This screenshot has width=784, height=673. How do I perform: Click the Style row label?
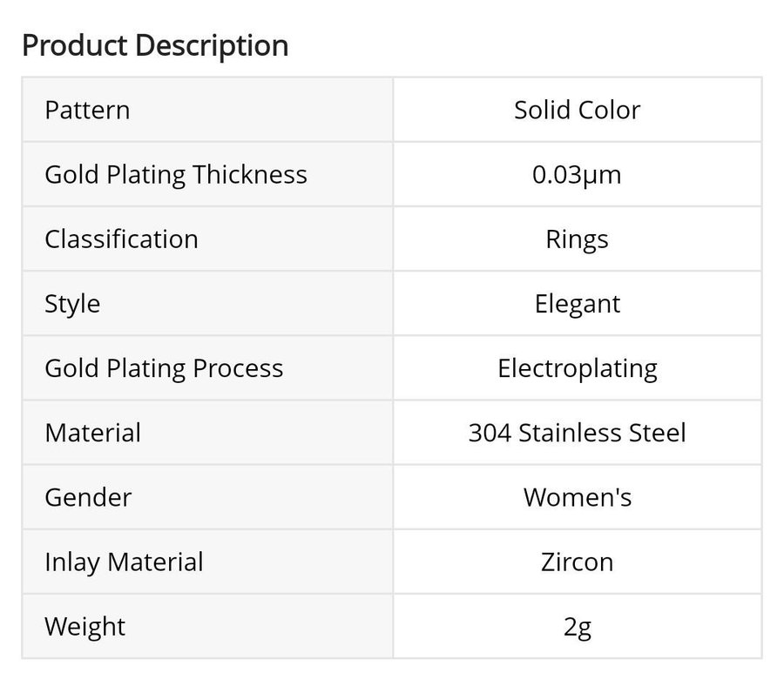pyautogui.click(x=72, y=303)
